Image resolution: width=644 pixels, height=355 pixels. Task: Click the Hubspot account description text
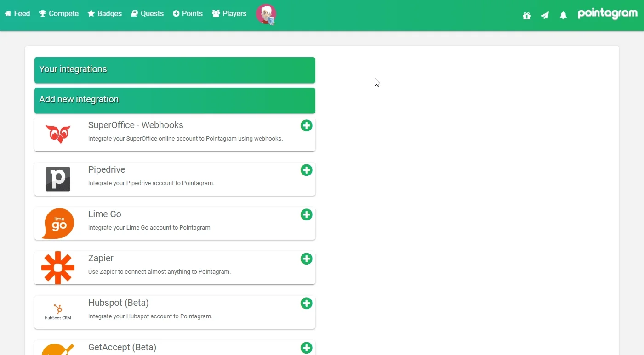point(150,316)
